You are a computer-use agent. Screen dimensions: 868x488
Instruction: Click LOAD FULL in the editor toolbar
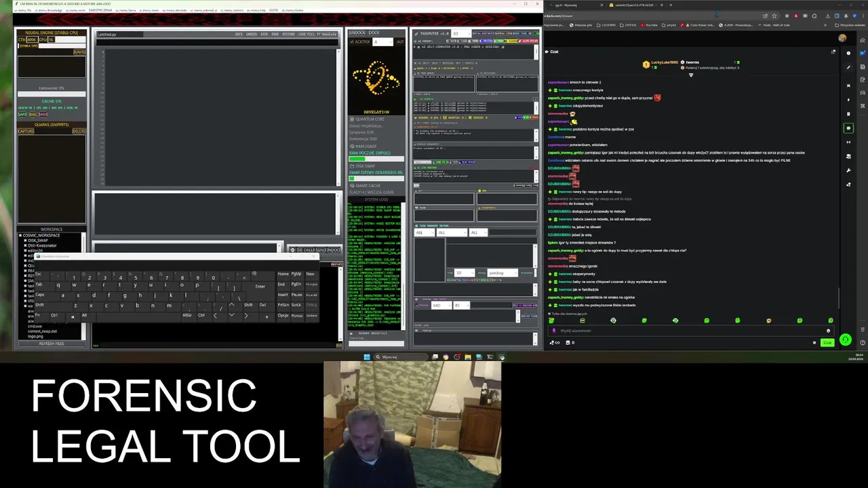pyautogui.click(x=306, y=34)
